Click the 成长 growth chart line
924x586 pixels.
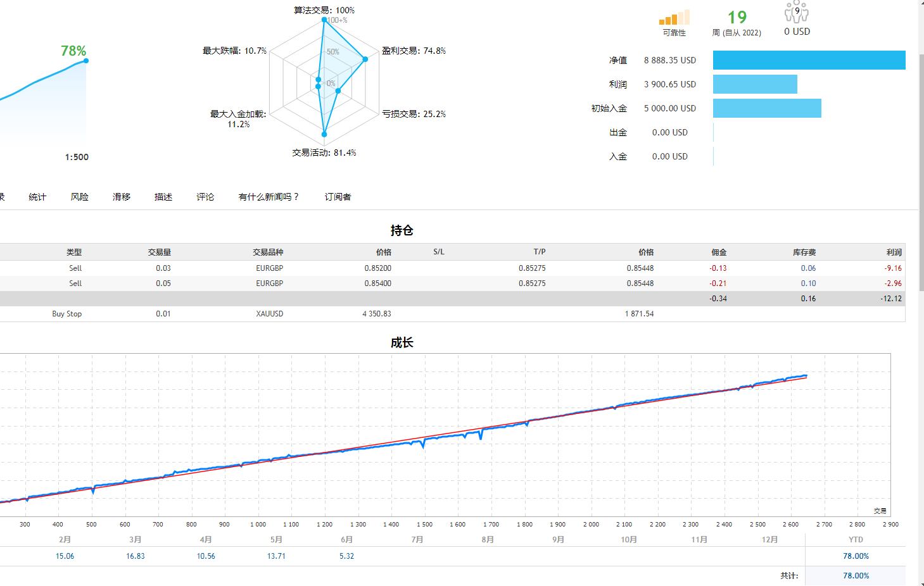click(x=403, y=445)
